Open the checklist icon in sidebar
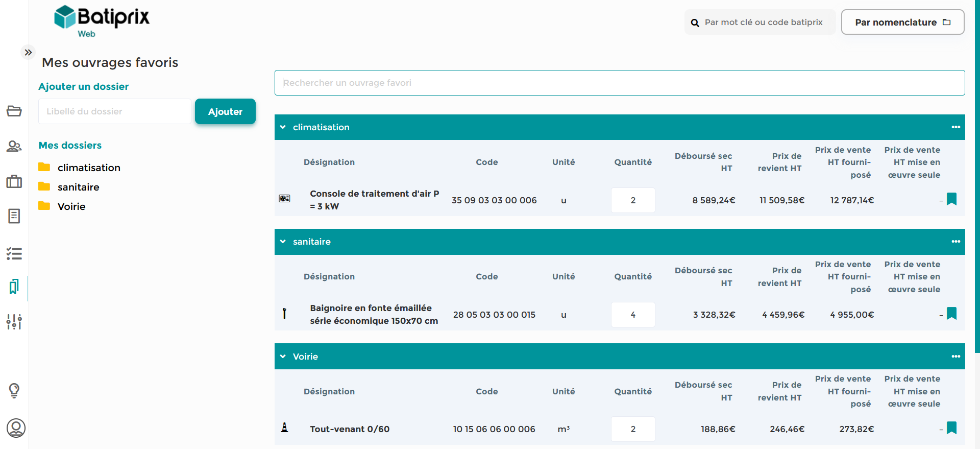Image resolution: width=980 pixels, height=449 pixels. coord(14,253)
